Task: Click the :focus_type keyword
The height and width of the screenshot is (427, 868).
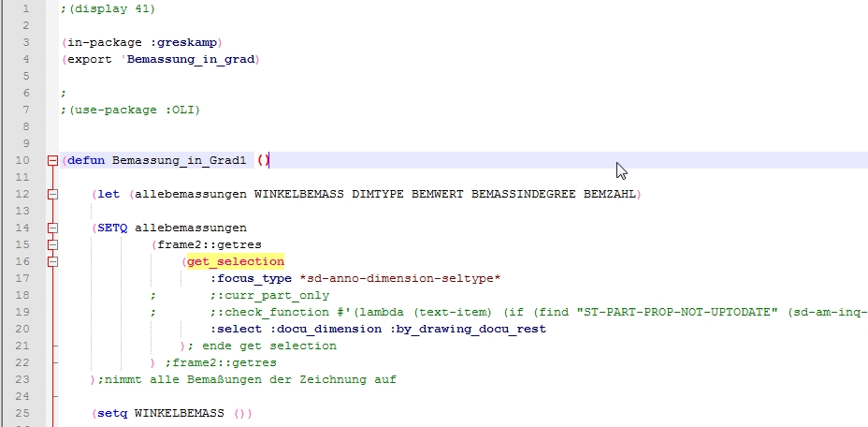Action: coord(251,278)
